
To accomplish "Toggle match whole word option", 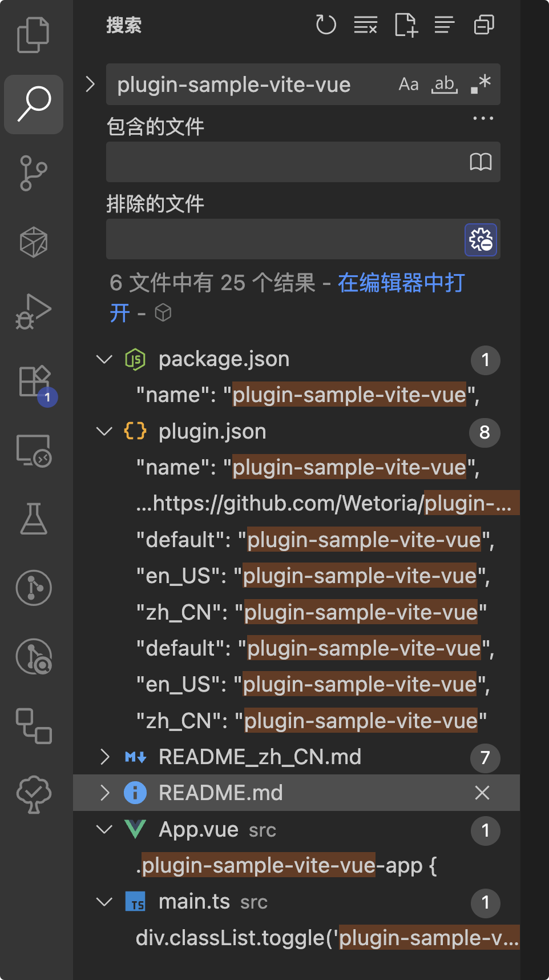I will coord(445,85).
